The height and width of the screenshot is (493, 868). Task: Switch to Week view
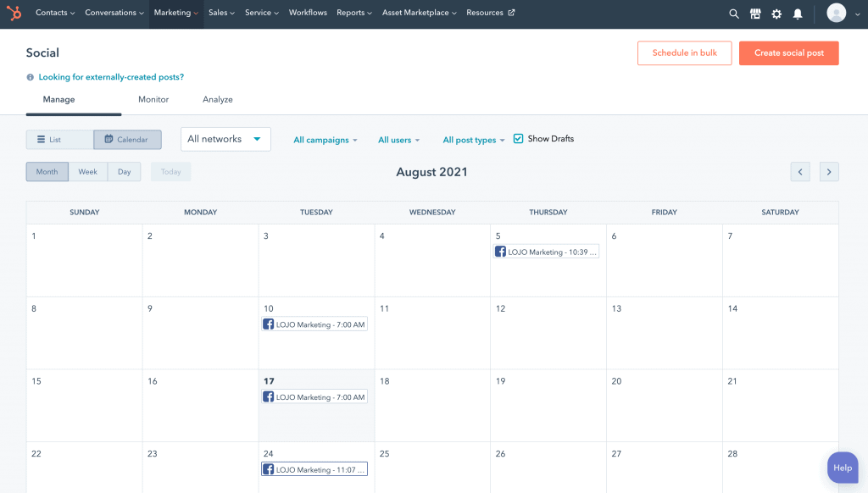87,171
